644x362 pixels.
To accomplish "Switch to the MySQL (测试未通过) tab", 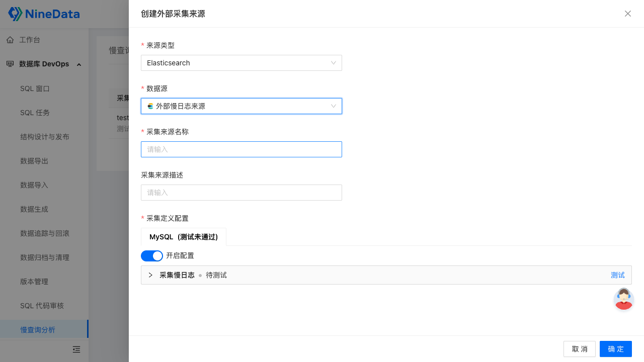I will point(183,236).
